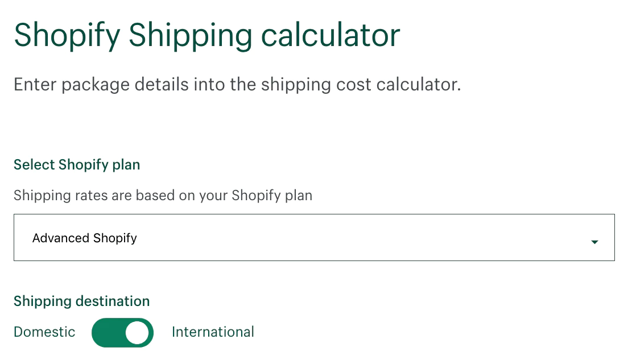The height and width of the screenshot is (364, 636).
Task: Click the 'Shipping destination' heading
Action: [82, 301]
